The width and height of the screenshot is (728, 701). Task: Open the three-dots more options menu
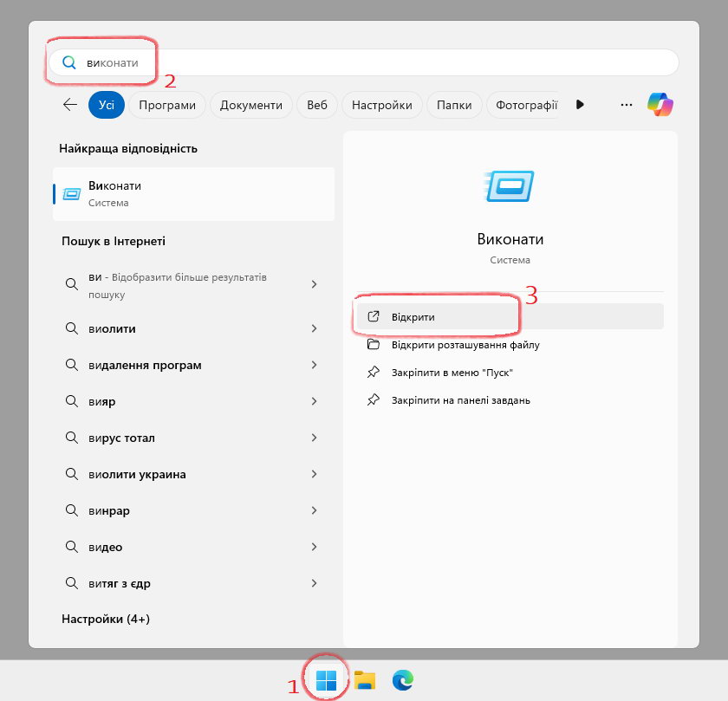click(627, 105)
